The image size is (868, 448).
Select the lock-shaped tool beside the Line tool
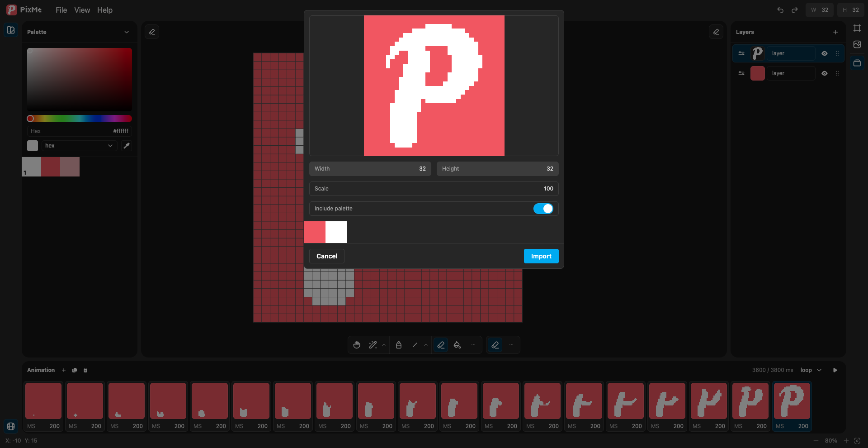coord(399,345)
